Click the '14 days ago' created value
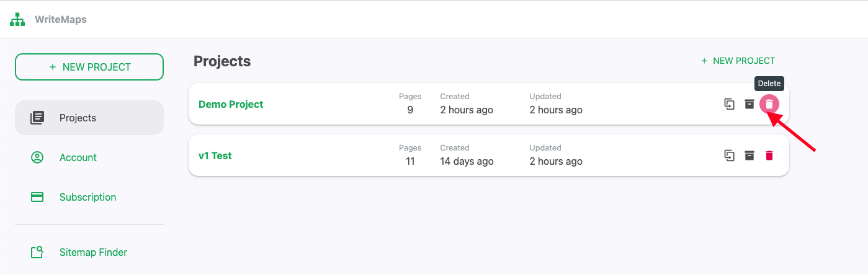This screenshot has width=868, height=275. point(467,161)
